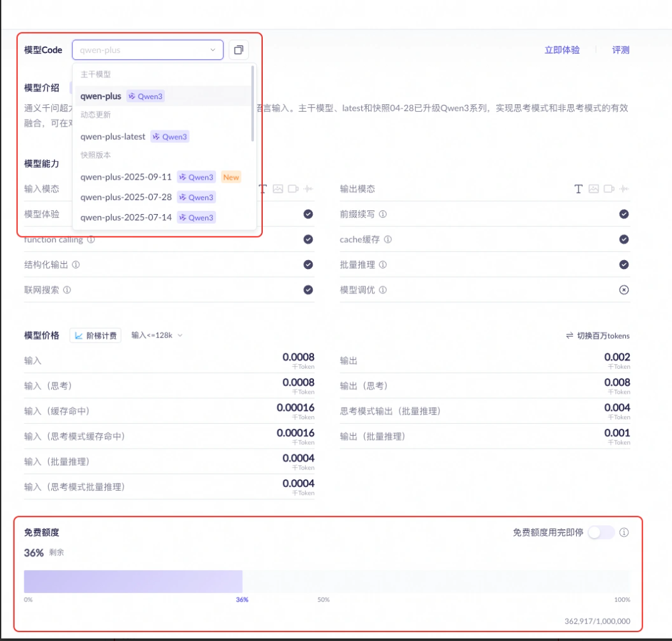Choose qwen-plus-2025-07-14 snapshot version
Image resolution: width=672 pixels, height=641 pixels.
click(x=163, y=217)
